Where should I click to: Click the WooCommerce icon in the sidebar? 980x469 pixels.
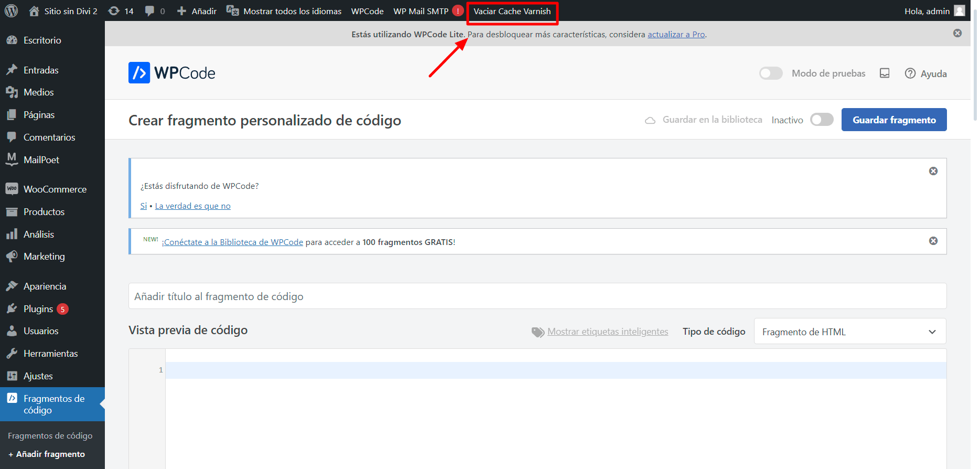click(x=12, y=189)
